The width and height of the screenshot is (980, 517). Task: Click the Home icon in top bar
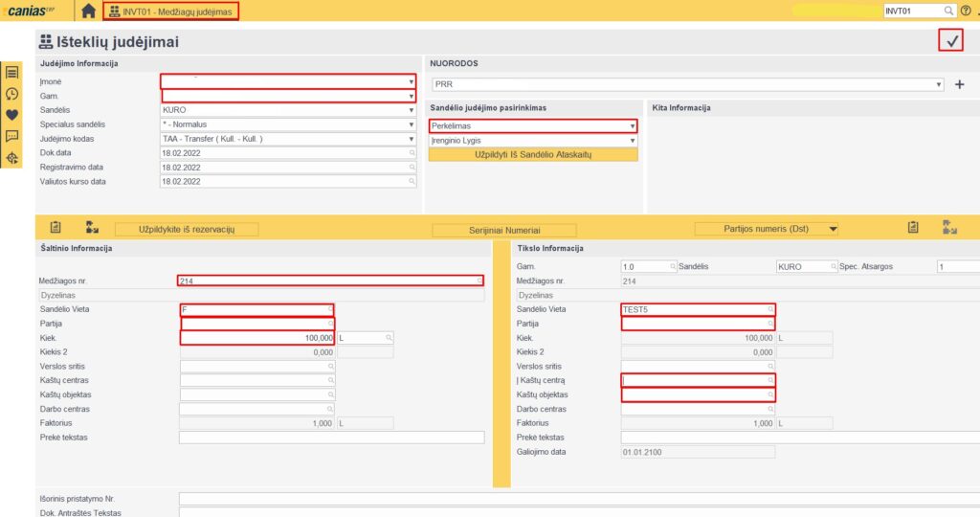[88, 11]
